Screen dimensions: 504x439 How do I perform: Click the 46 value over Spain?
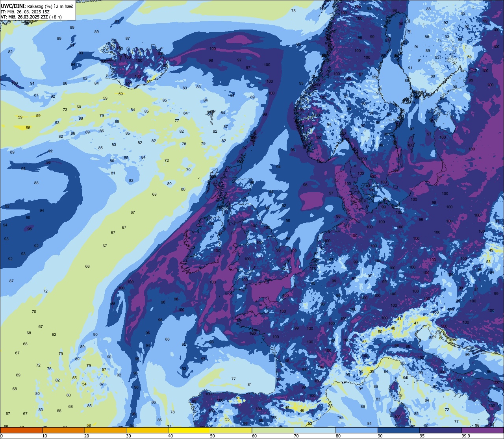point(302,411)
